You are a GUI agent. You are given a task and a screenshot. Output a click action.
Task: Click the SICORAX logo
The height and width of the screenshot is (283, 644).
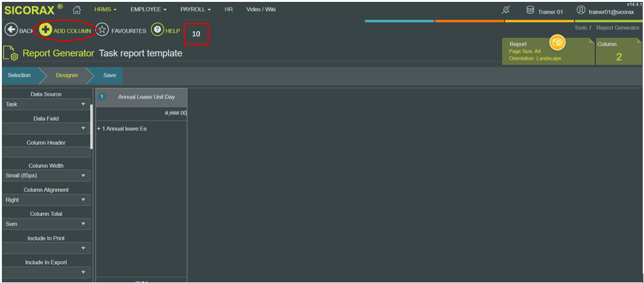(34, 9)
